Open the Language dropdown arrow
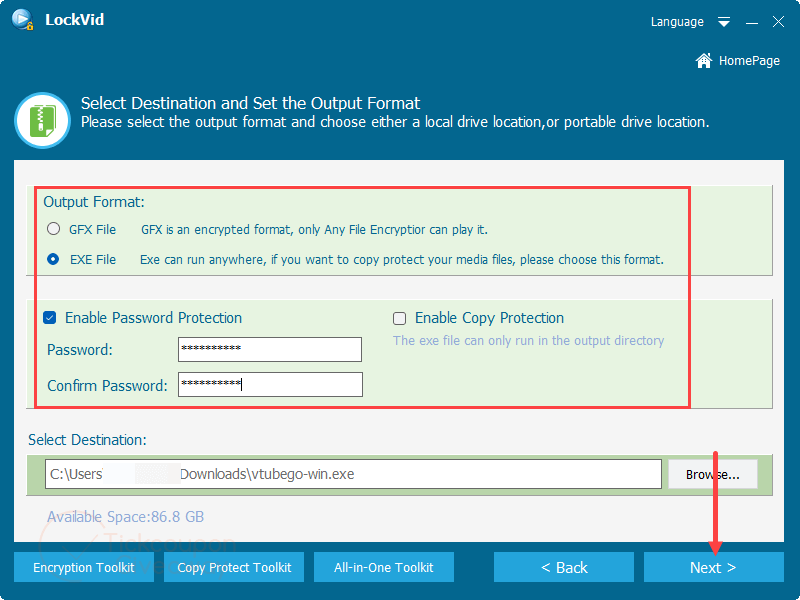This screenshot has height=600, width=800. pyautogui.click(x=724, y=22)
